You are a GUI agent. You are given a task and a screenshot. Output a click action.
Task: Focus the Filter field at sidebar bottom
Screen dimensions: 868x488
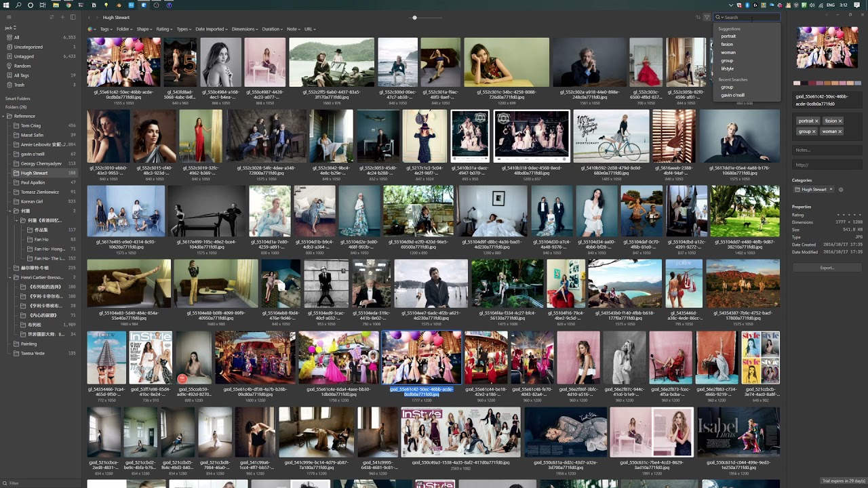[42, 483]
